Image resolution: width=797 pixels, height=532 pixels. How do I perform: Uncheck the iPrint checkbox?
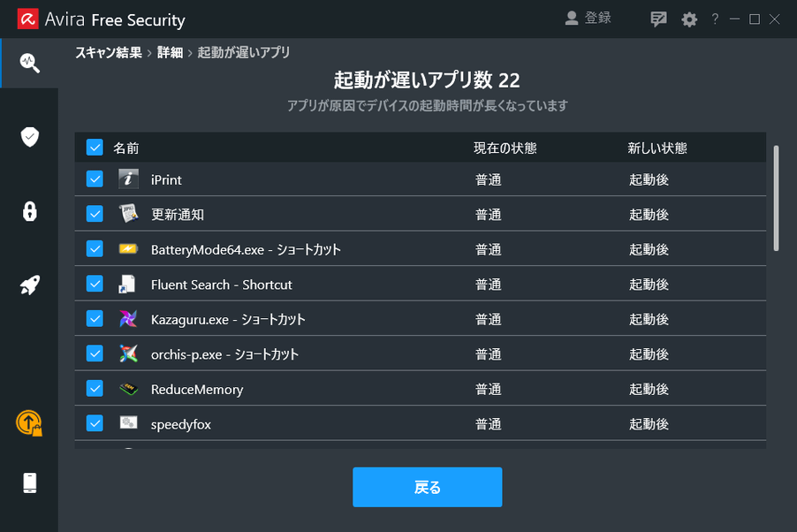pos(95,179)
